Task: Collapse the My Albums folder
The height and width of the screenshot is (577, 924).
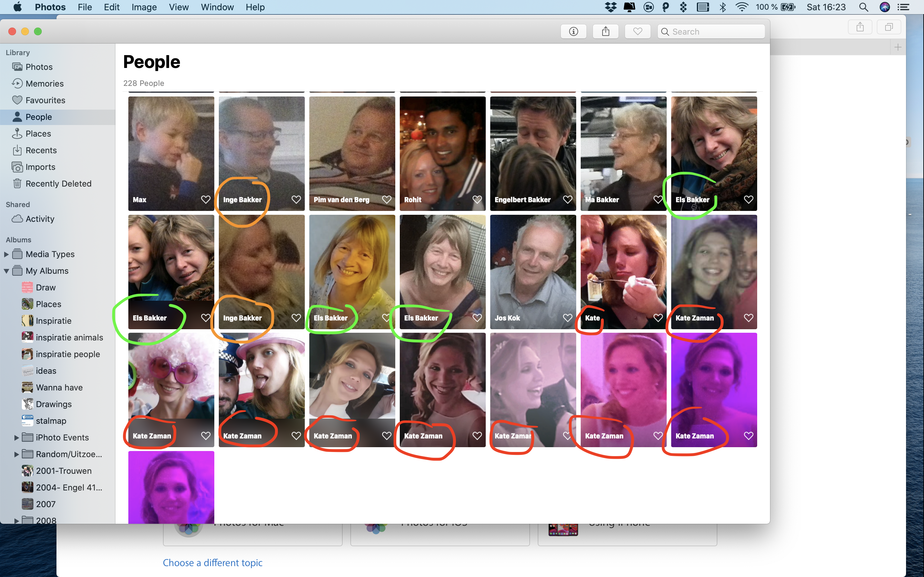Action: (x=6, y=271)
